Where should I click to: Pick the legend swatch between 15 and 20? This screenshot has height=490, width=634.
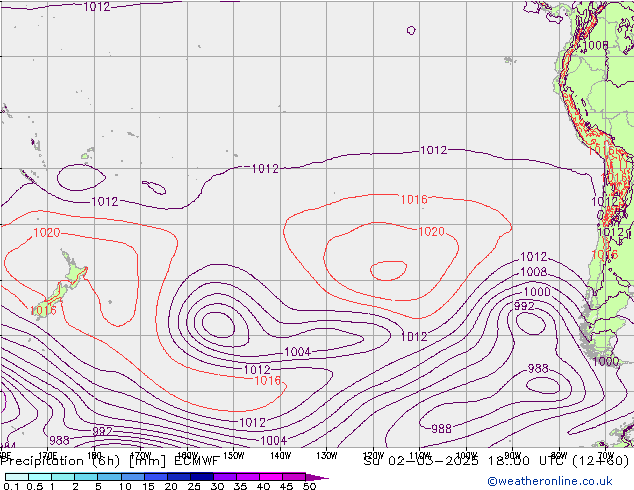155,477
